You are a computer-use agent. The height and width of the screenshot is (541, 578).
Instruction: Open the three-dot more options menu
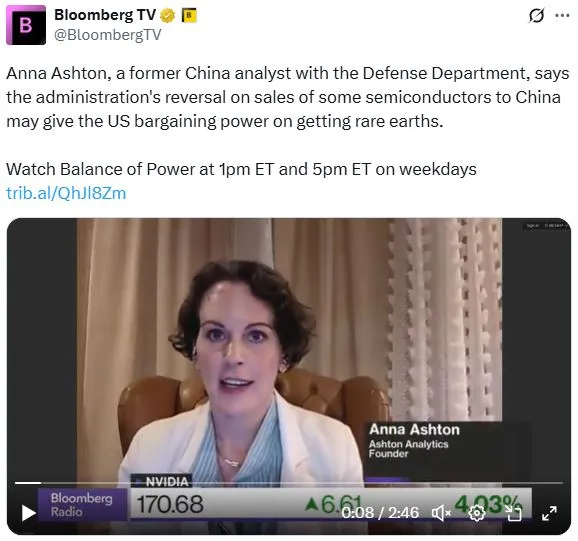coord(562,15)
